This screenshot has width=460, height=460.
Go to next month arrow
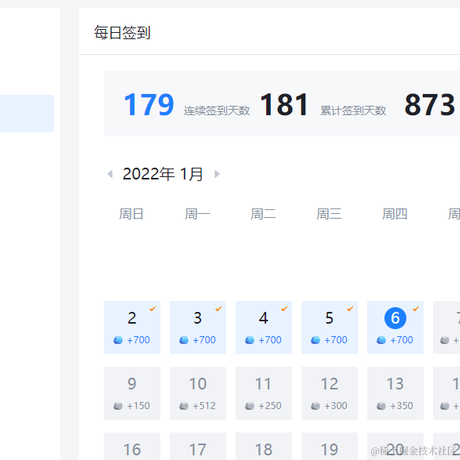217,174
